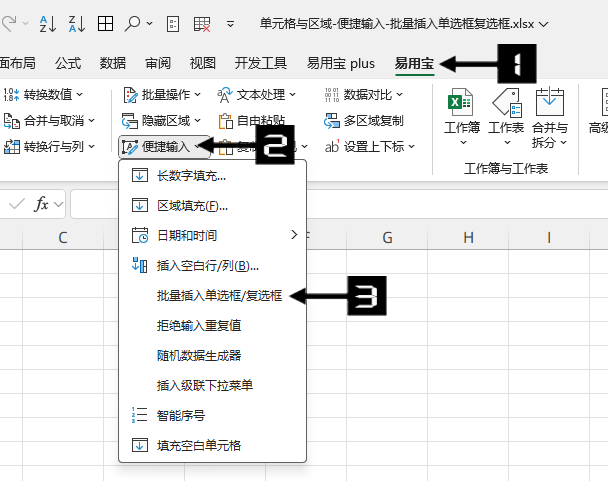The height and width of the screenshot is (481, 608).
Task: Choose 填充空白单元格 menu item
Action: [212, 445]
